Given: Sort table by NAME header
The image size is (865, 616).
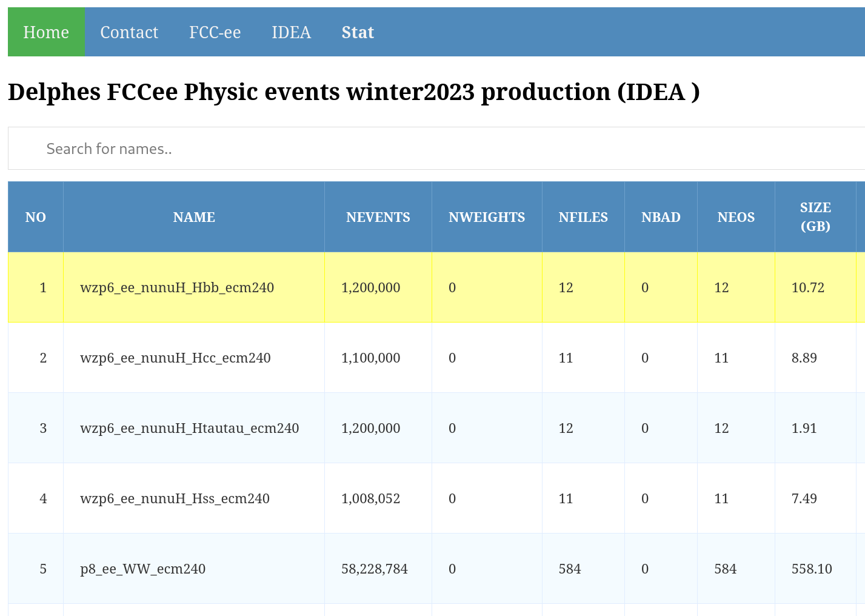Looking at the screenshot, I should click(x=194, y=217).
